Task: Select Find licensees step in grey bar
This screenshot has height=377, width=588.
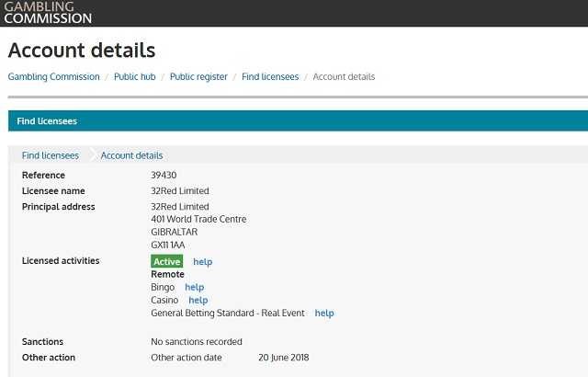Action: click(x=51, y=155)
